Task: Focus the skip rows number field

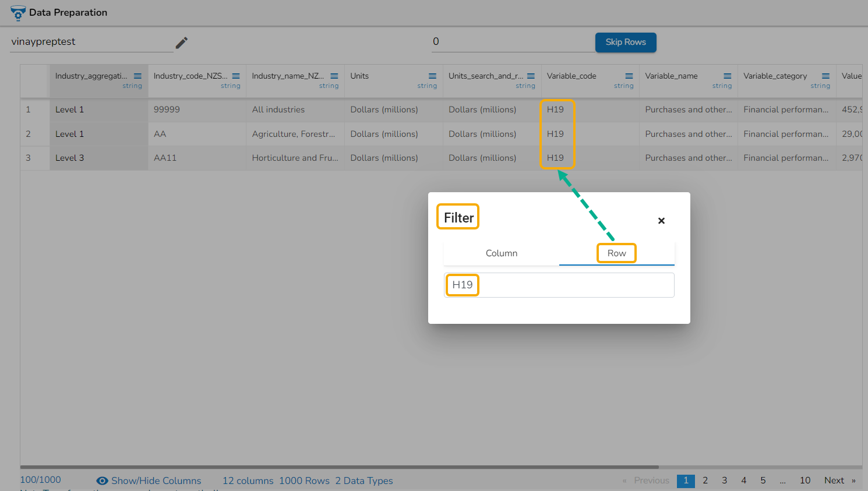Action: [x=513, y=42]
